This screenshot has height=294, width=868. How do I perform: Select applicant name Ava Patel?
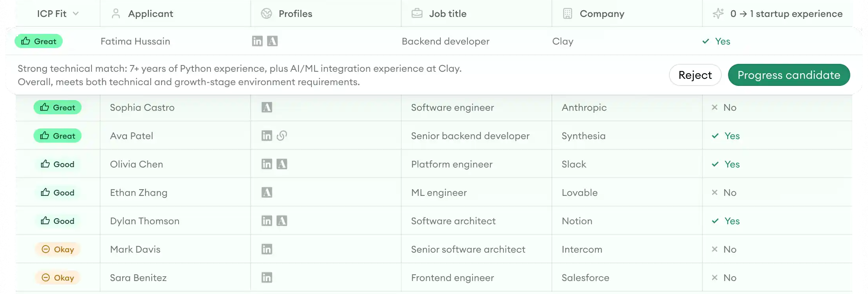pos(132,136)
